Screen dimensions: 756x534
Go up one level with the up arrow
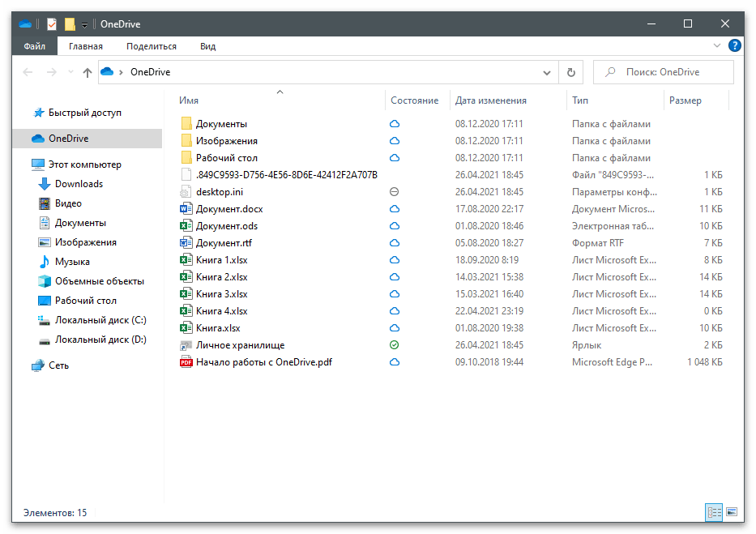pyautogui.click(x=88, y=72)
